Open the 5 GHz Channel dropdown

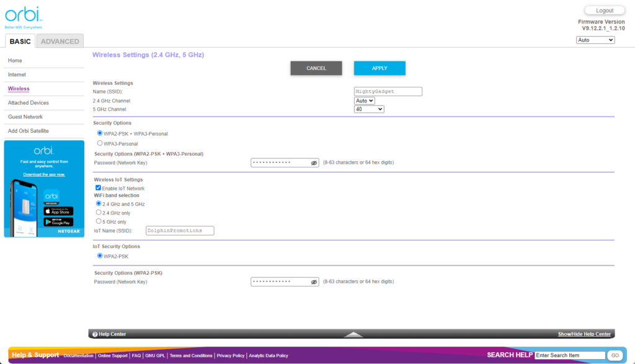click(369, 109)
